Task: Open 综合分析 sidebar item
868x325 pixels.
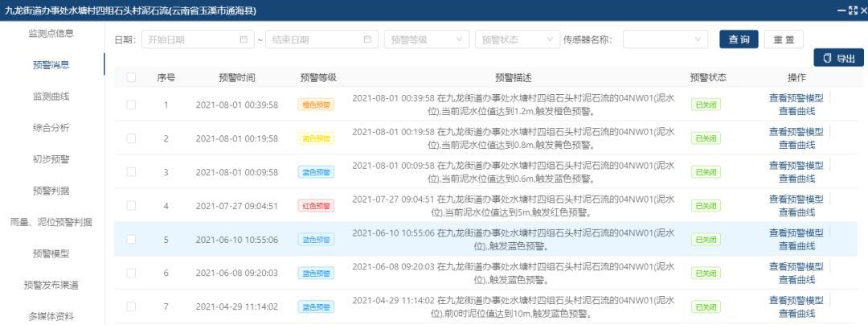Action: 51,128
